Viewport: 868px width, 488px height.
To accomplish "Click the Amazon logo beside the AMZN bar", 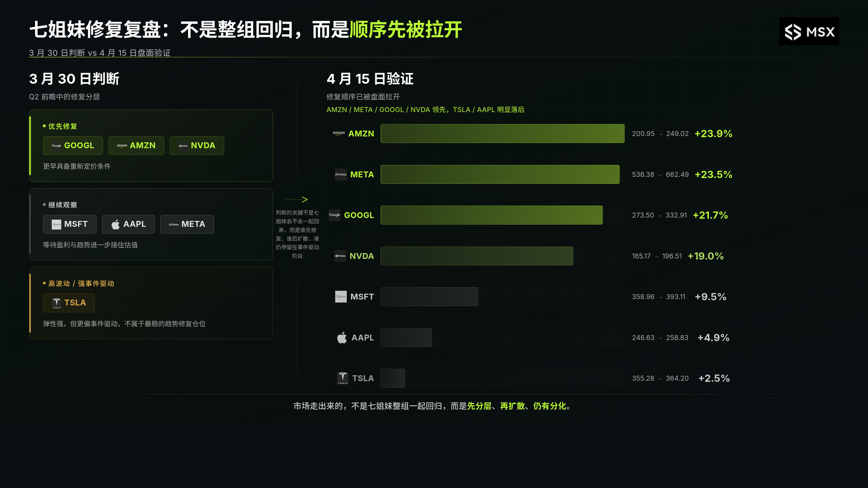I will click(x=339, y=133).
